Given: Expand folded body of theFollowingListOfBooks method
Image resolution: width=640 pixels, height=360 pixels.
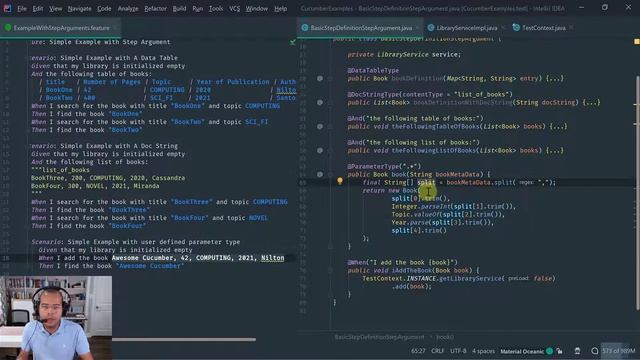Looking at the screenshot, I should [555, 151].
